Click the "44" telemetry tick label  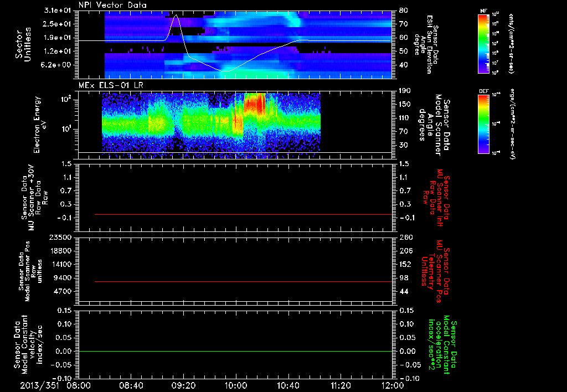pos(403,291)
